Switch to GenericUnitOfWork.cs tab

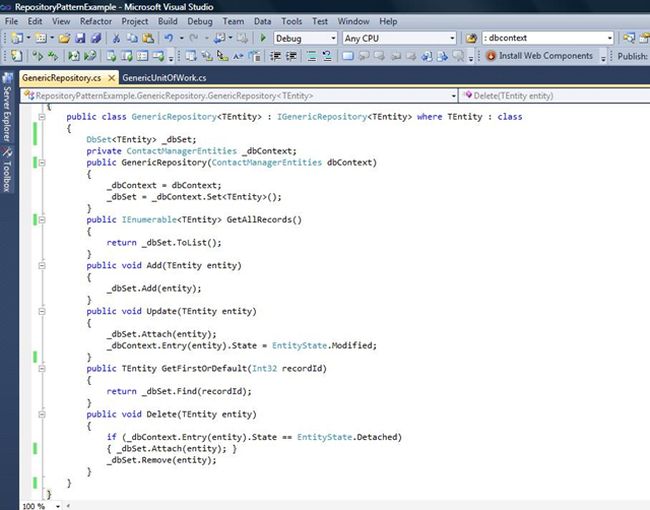(x=164, y=78)
